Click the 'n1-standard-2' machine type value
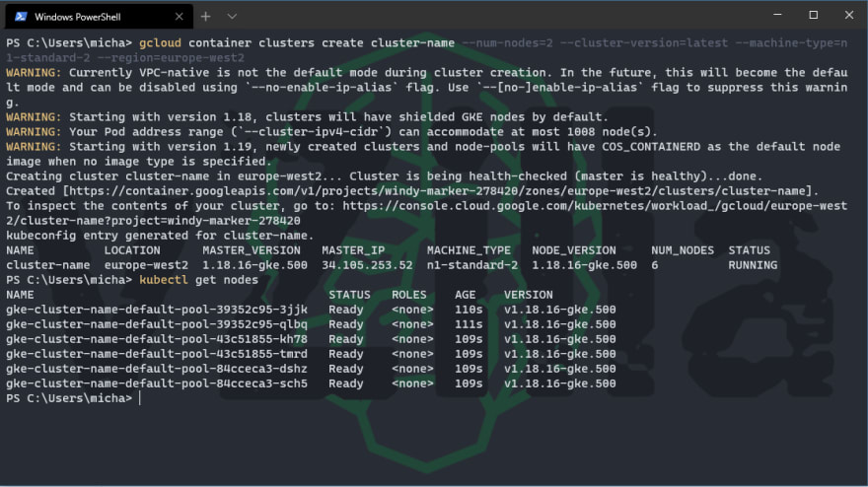 tap(472, 265)
